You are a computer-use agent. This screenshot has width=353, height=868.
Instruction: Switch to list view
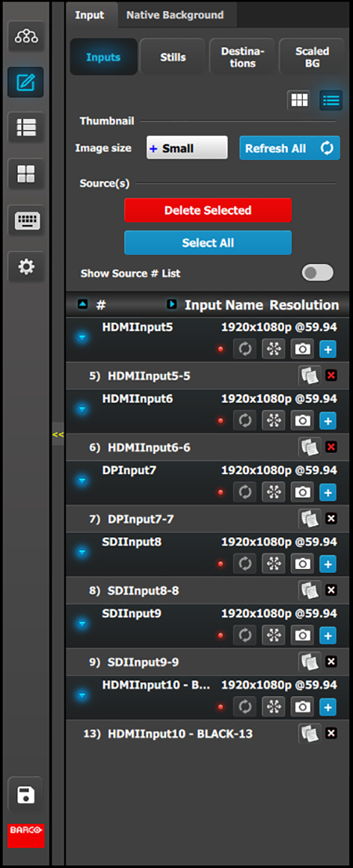331,100
